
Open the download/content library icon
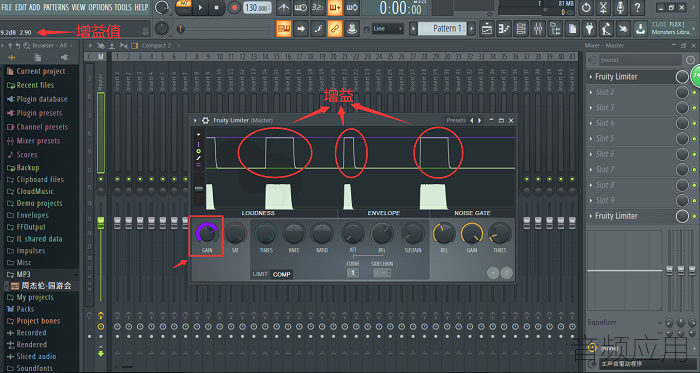[641, 29]
